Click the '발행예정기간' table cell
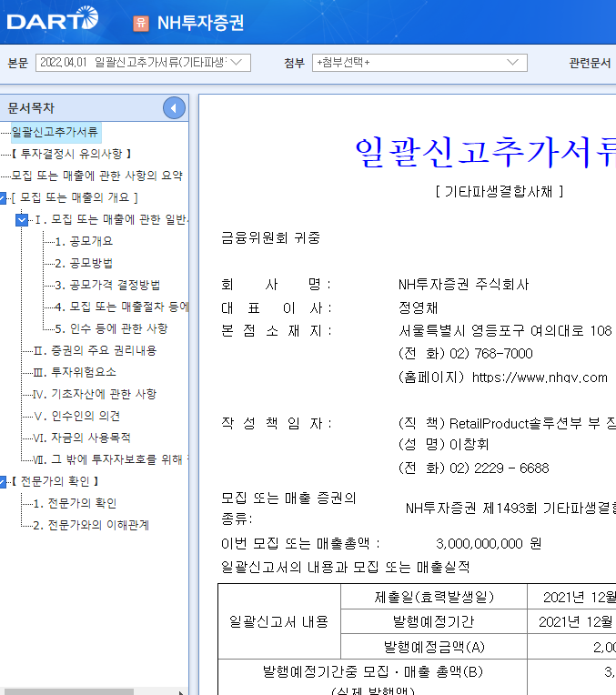This screenshot has width=616, height=695. pos(434,621)
